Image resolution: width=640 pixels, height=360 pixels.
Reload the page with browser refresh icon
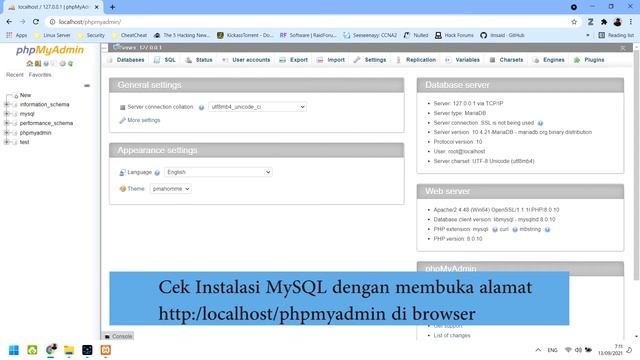[36, 22]
